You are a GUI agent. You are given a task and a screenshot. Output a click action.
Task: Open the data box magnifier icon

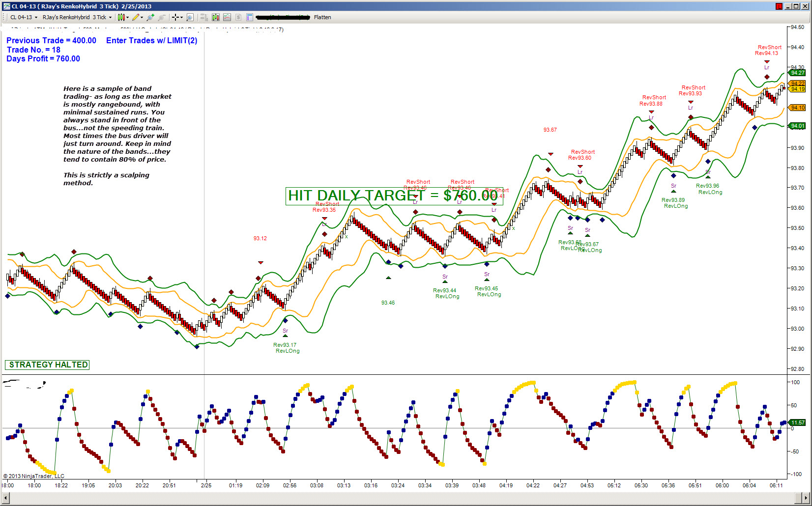tap(190, 17)
